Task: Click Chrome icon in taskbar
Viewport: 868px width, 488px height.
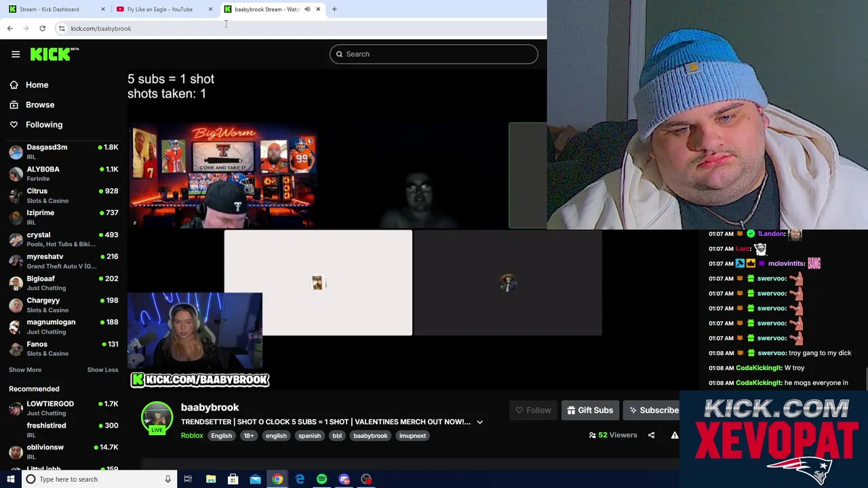Action: (277, 479)
